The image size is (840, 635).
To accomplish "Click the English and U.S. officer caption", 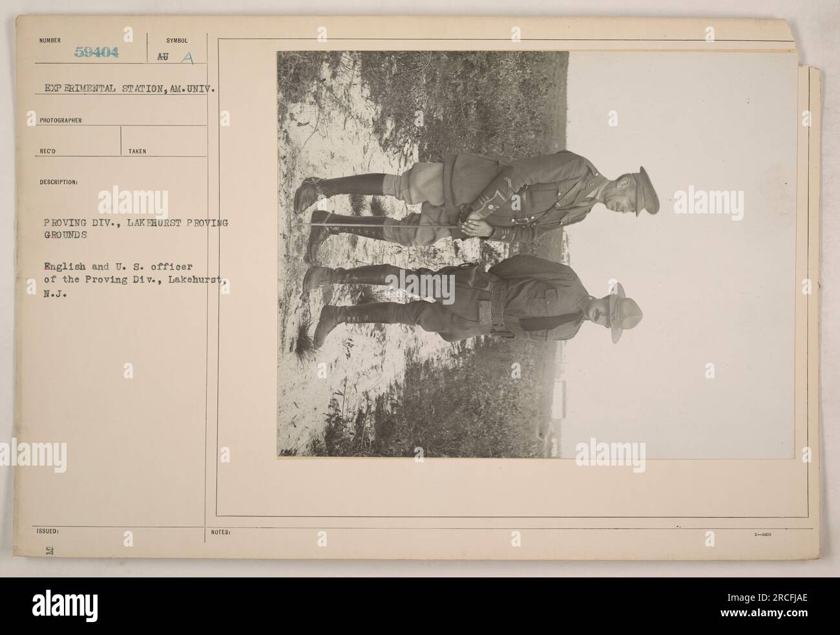I will [134, 278].
